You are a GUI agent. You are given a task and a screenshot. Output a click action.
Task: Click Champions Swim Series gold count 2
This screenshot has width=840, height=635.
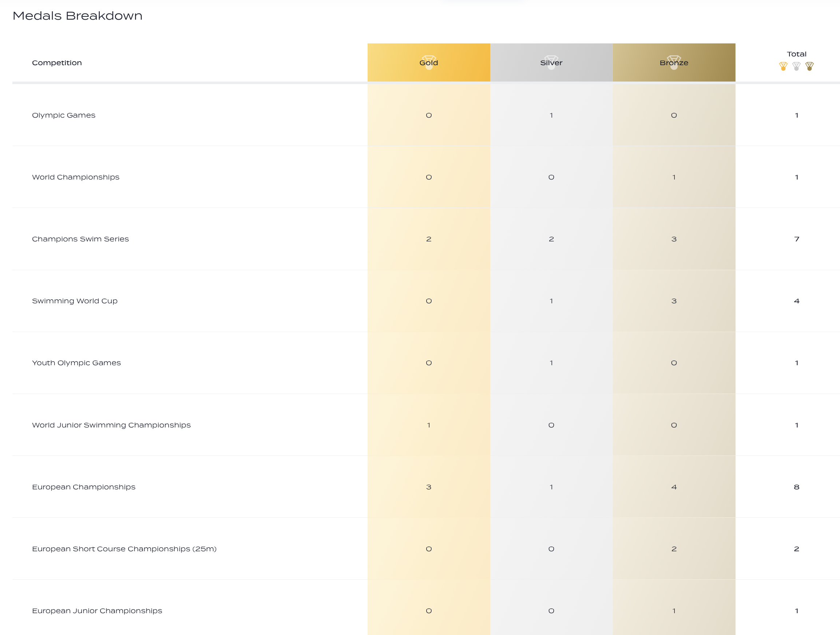pyautogui.click(x=429, y=239)
